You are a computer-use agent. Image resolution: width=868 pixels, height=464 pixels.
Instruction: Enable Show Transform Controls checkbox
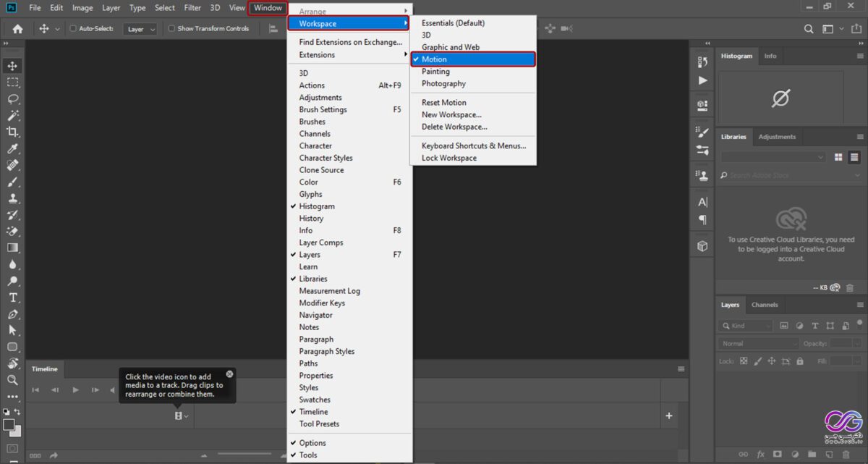coord(171,29)
